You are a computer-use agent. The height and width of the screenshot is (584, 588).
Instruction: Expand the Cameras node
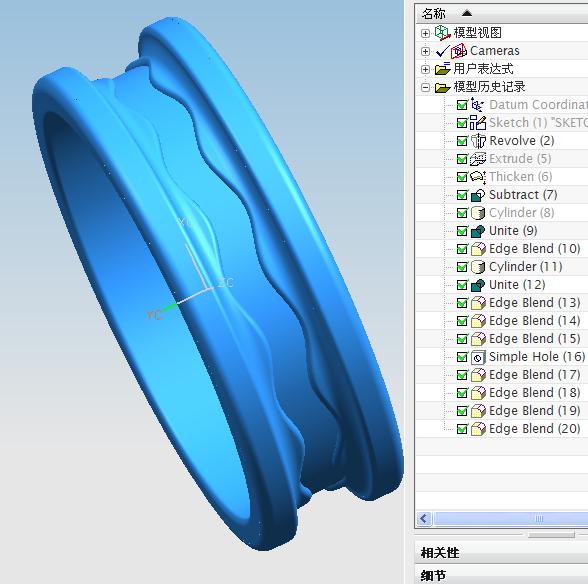click(425, 51)
